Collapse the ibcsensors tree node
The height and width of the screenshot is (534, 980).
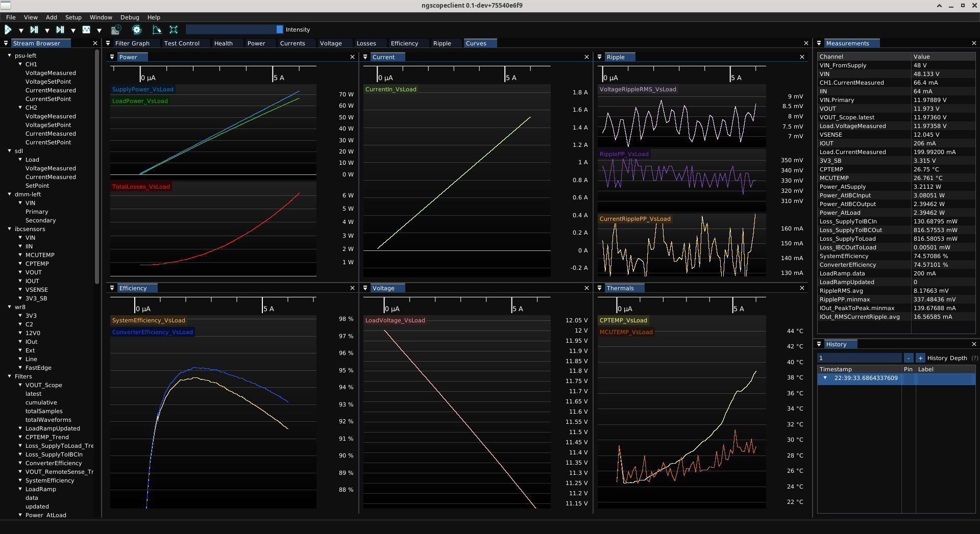pyautogui.click(x=10, y=229)
